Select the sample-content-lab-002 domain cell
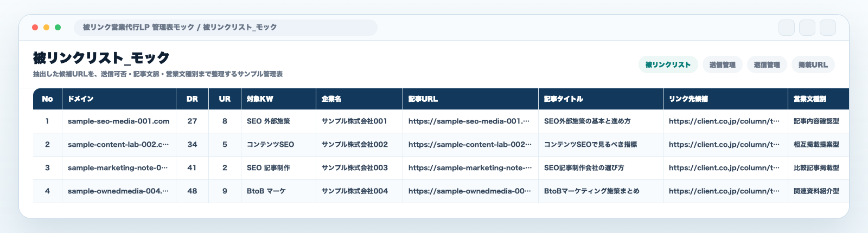Viewport: 868px width, 233px height. [x=118, y=145]
